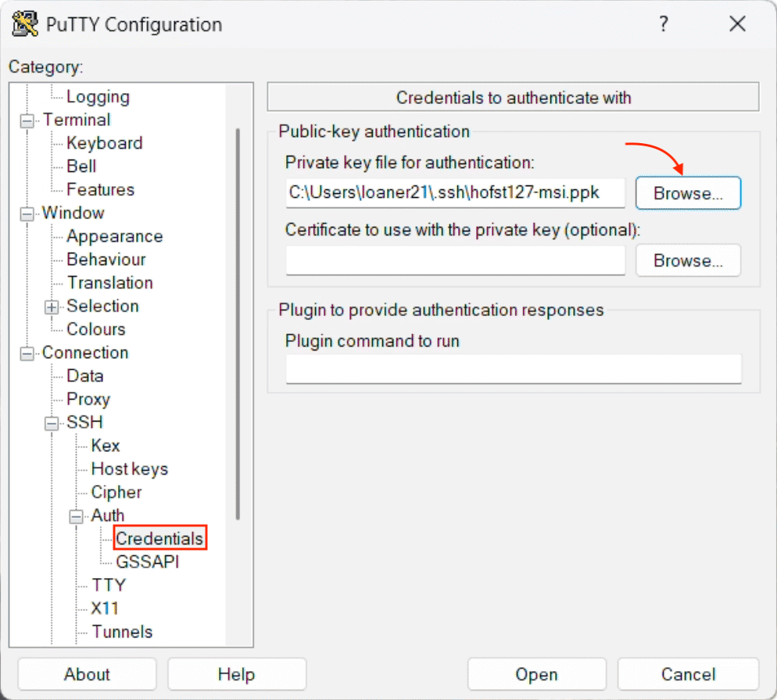This screenshot has width=777, height=700.
Task: Select Credentials in the category tree
Action: point(159,538)
